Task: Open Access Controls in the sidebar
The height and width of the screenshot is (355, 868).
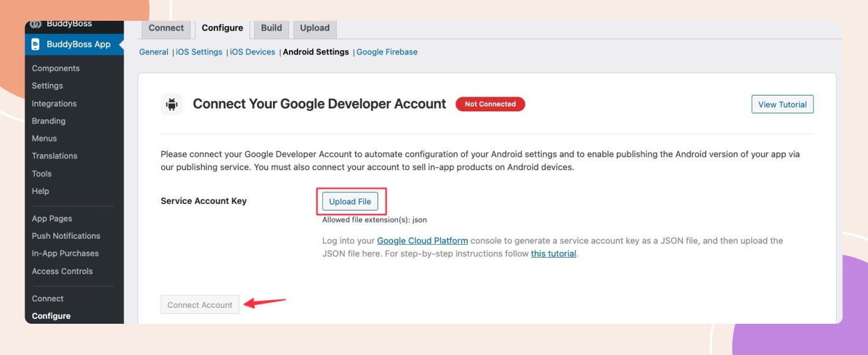Action: tap(62, 271)
